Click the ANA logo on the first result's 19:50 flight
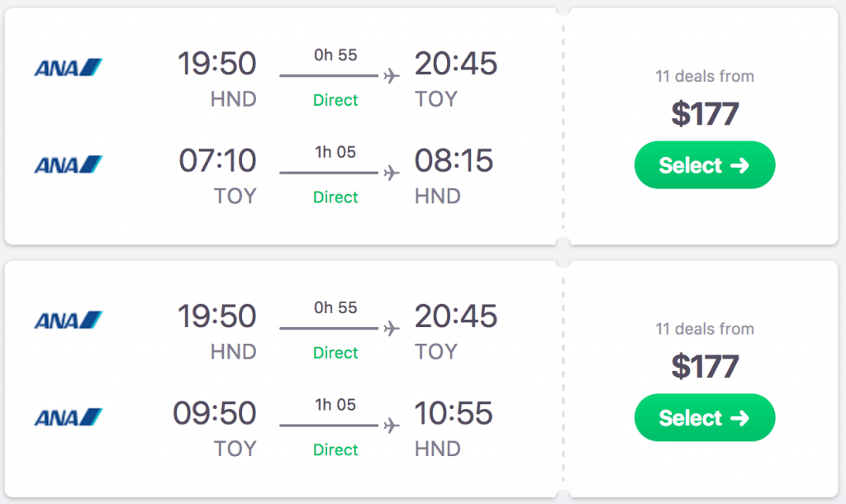This screenshot has height=504, width=846. [68, 67]
